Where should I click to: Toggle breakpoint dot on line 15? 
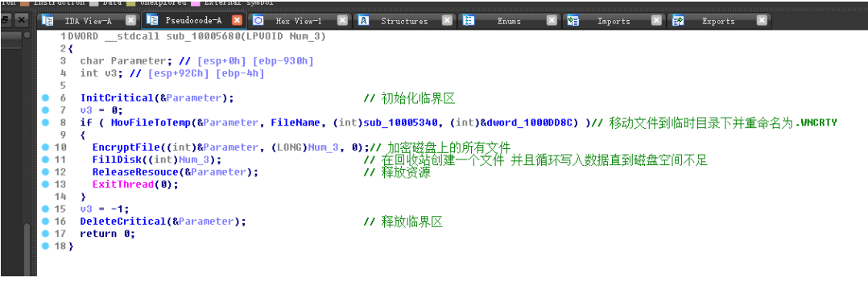(45, 209)
